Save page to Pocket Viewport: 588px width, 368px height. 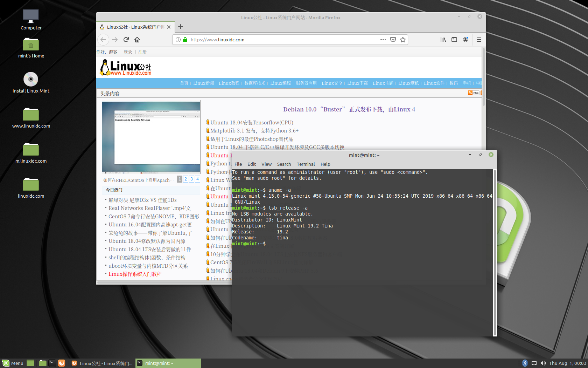coord(393,40)
